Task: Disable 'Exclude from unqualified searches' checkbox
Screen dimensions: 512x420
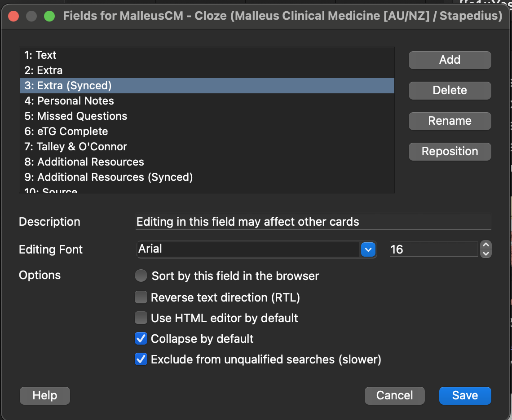Action: [141, 359]
